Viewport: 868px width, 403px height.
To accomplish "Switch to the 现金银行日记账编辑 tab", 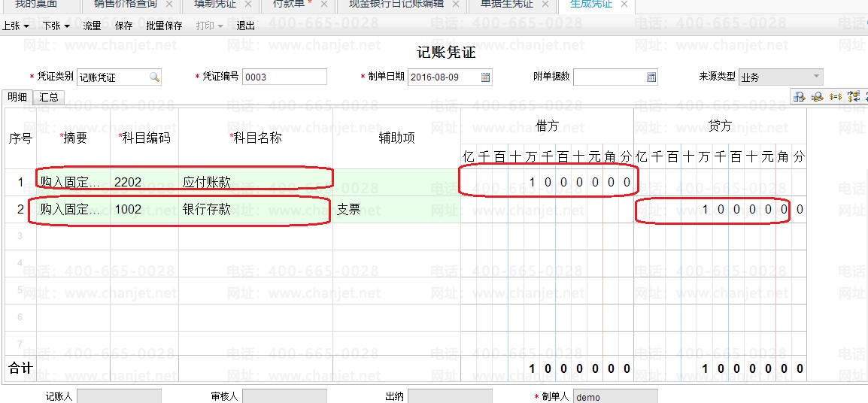I will pyautogui.click(x=397, y=5).
